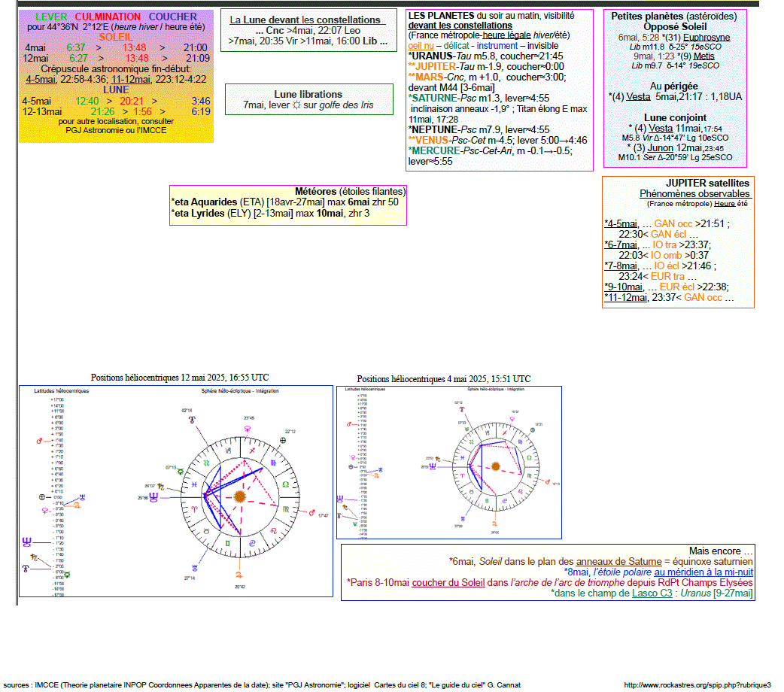Click the 'JUPITER satellites' heading
The width and height of the screenshot is (784, 692).
707,184
